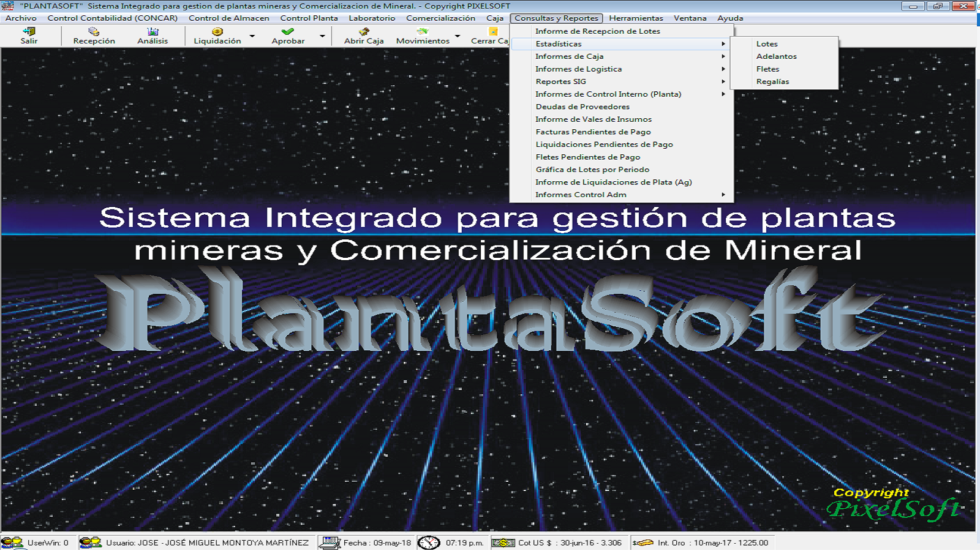Open Deudas de Proveedores report
The image size is (980, 551).
click(x=582, y=107)
